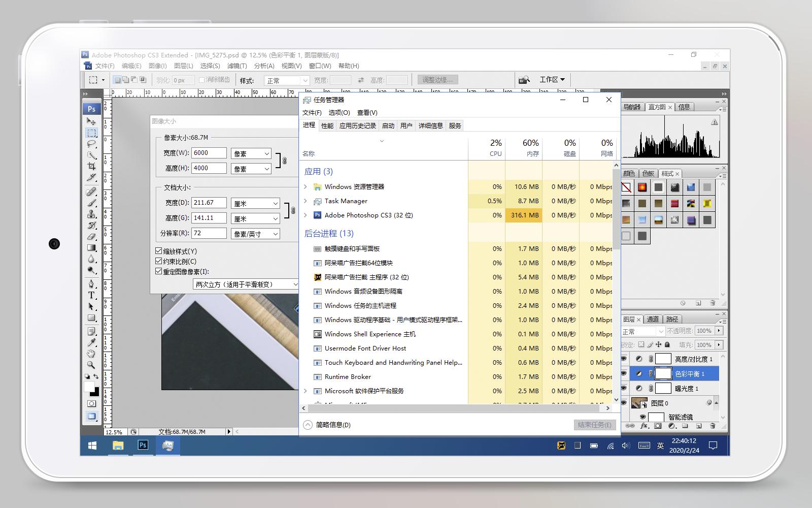Delete current layer with the trash icon

coord(712,425)
